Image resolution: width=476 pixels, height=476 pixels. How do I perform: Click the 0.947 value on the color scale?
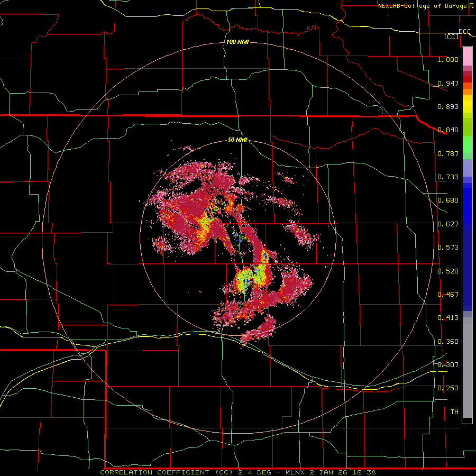(448, 83)
